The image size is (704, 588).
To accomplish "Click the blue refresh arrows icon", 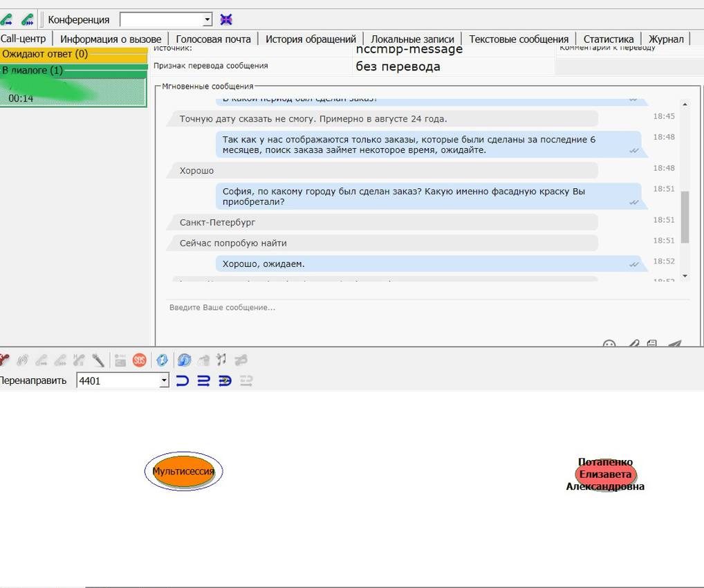I will pos(163,360).
